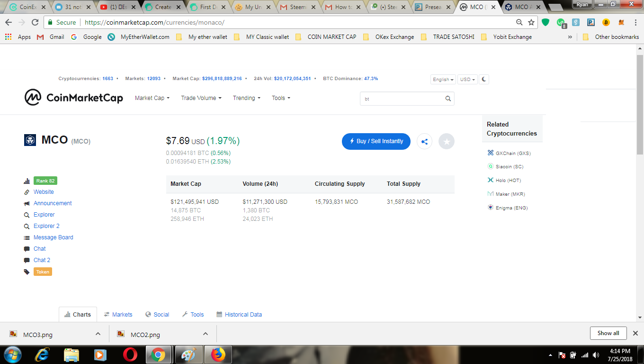Open the Windows Start menu
The width and height of the screenshot is (644, 364).
(12, 355)
